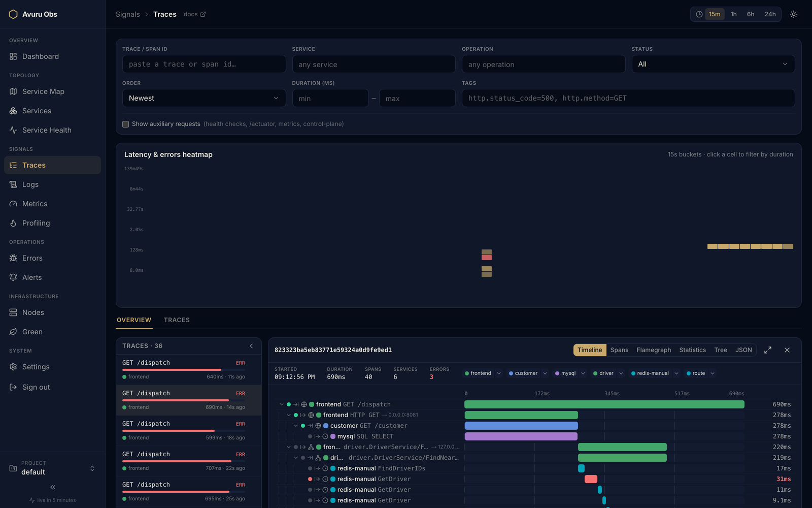Open the docs external link
This screenshot has height=508, width=812.
coord(194,14)
